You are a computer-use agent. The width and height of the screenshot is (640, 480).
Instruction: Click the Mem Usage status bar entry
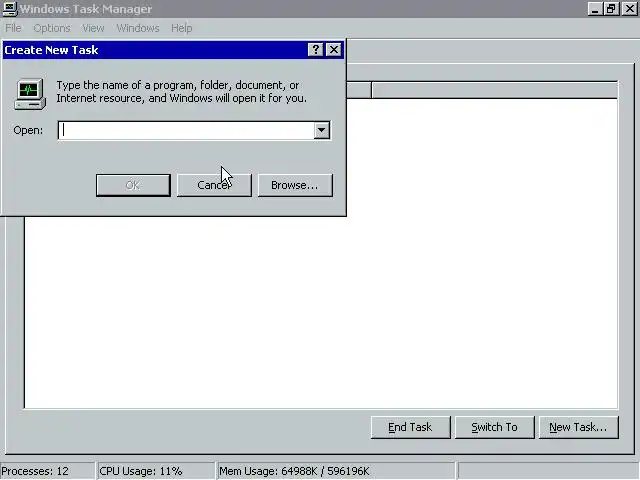[336, 471]
